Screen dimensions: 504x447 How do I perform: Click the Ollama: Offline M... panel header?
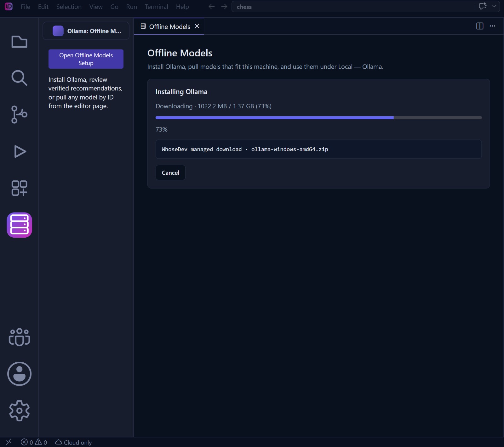tap(86, 31)
